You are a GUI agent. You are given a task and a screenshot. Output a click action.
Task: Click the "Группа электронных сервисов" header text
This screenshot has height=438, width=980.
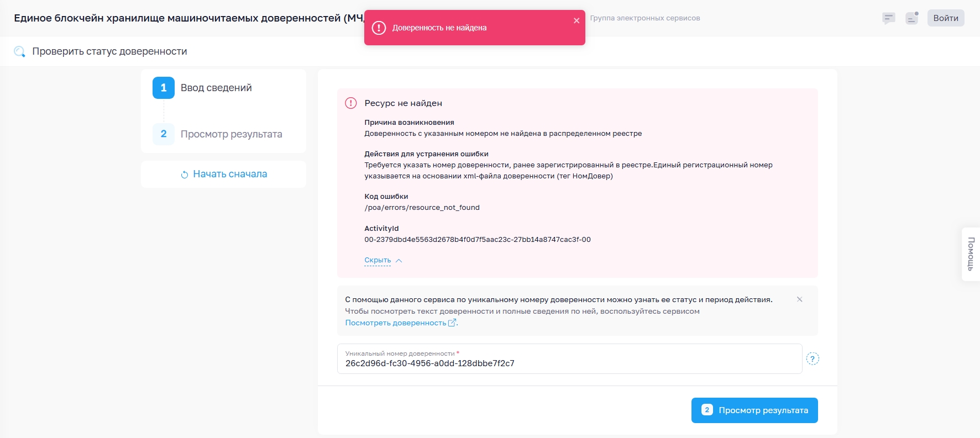644,18
